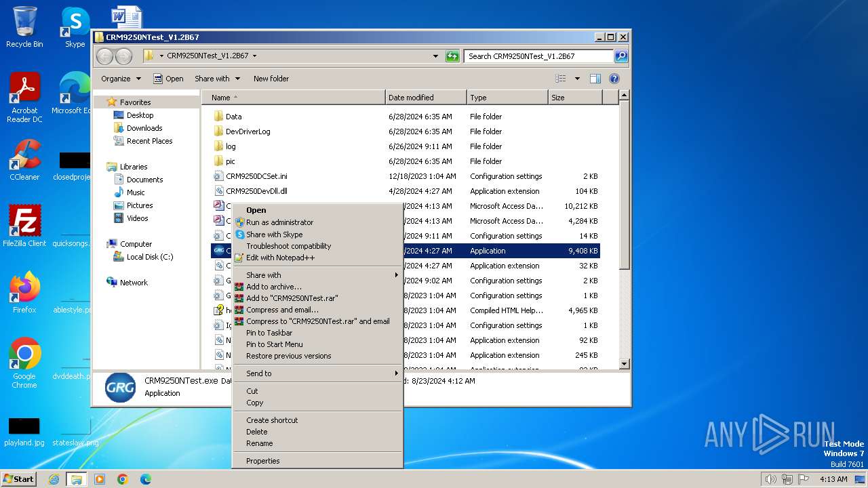This screenshot has height=488, width=868.
Task: Choose Share with Skype entry
Action: tap(317, 235)
